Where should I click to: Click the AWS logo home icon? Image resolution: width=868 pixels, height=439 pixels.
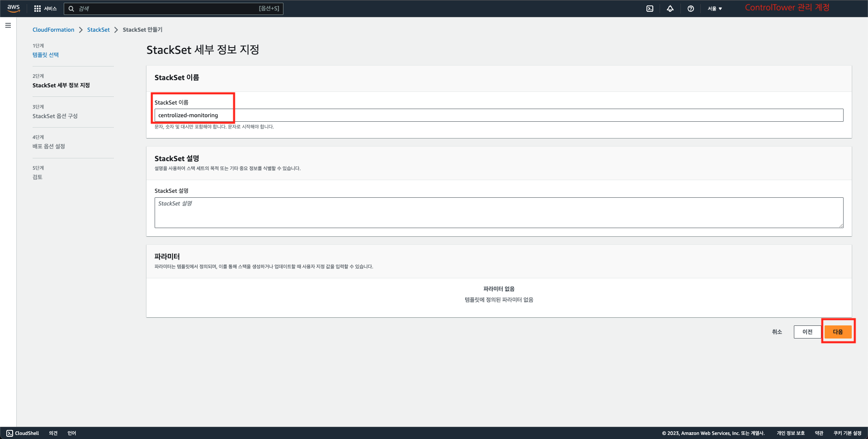point(14,8)
